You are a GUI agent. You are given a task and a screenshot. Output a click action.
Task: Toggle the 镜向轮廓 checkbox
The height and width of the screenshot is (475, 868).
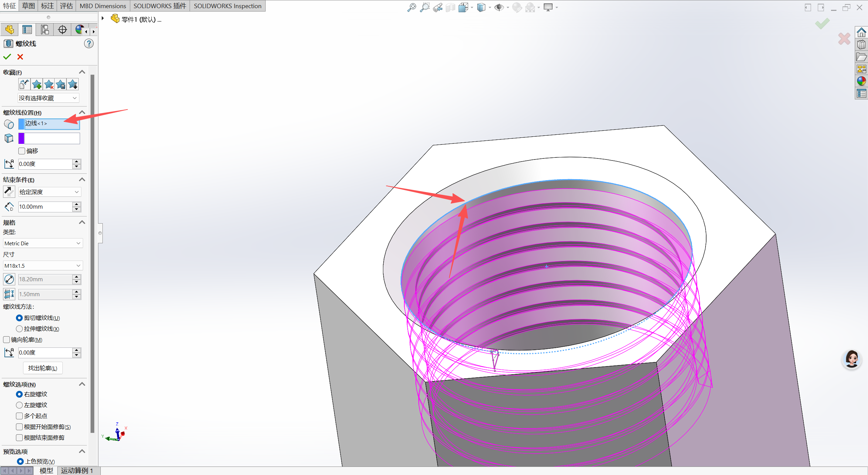pyautogui.click(x=6, y=340)
